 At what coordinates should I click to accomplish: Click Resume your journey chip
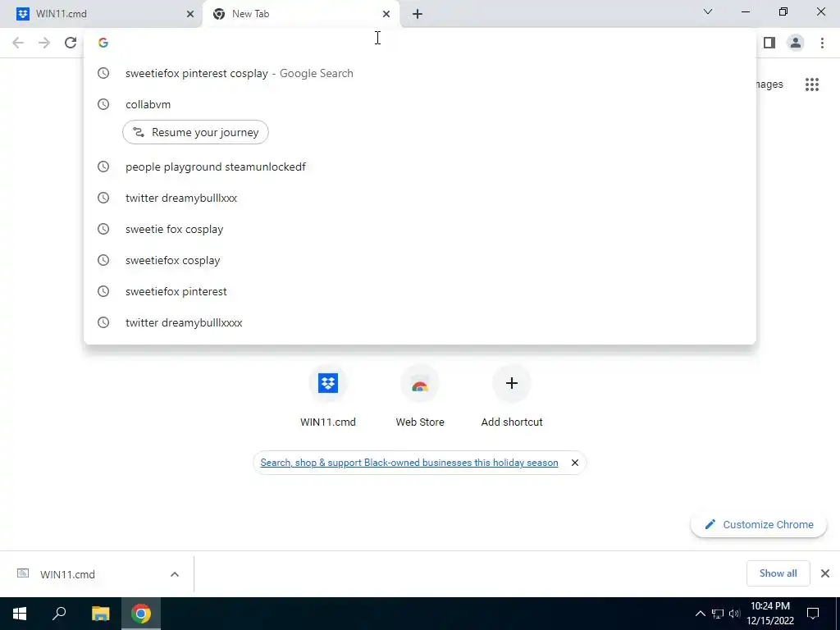[x=195, y=132]
